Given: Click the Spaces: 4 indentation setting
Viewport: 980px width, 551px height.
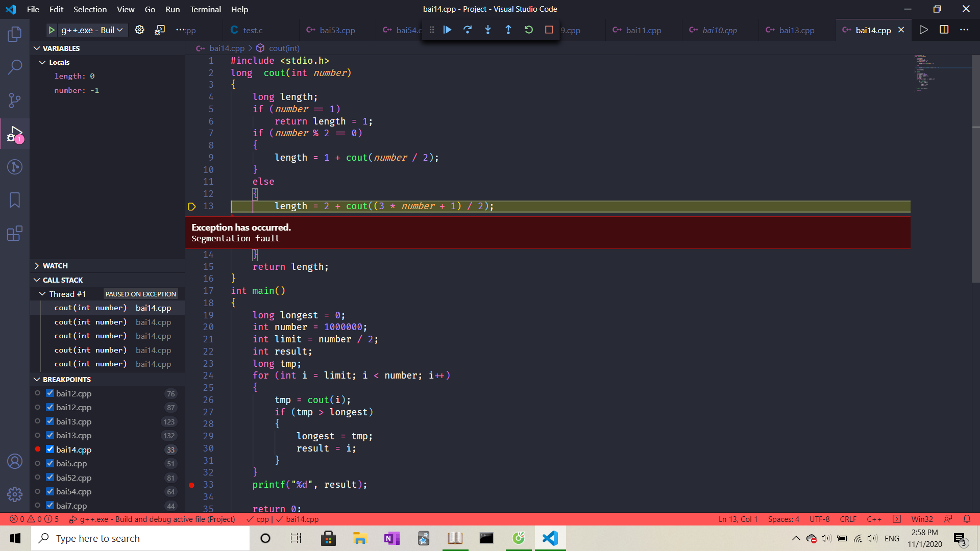Looking at the screenshot, I should click(783, 519).
